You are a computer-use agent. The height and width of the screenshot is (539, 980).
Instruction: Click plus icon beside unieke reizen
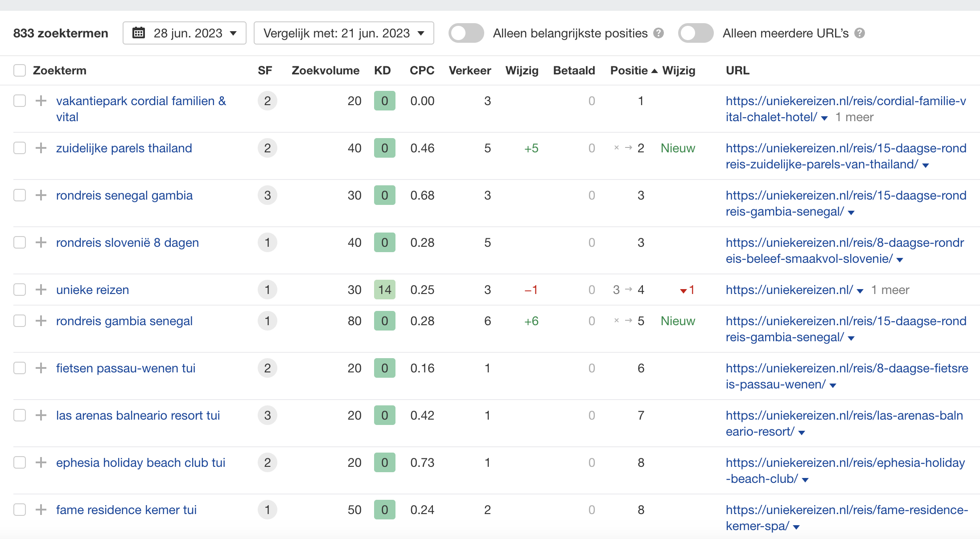[41, 290]
